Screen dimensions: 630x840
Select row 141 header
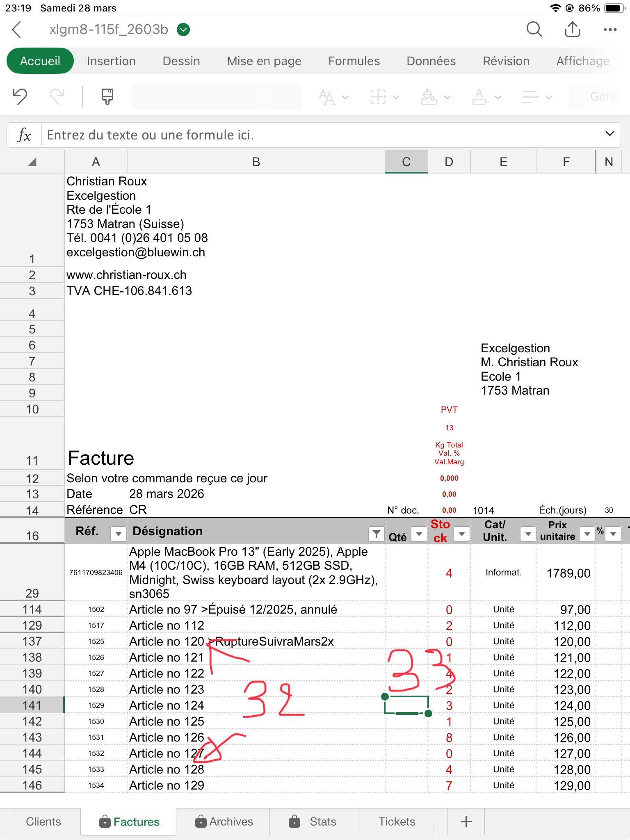click(32, 705)
